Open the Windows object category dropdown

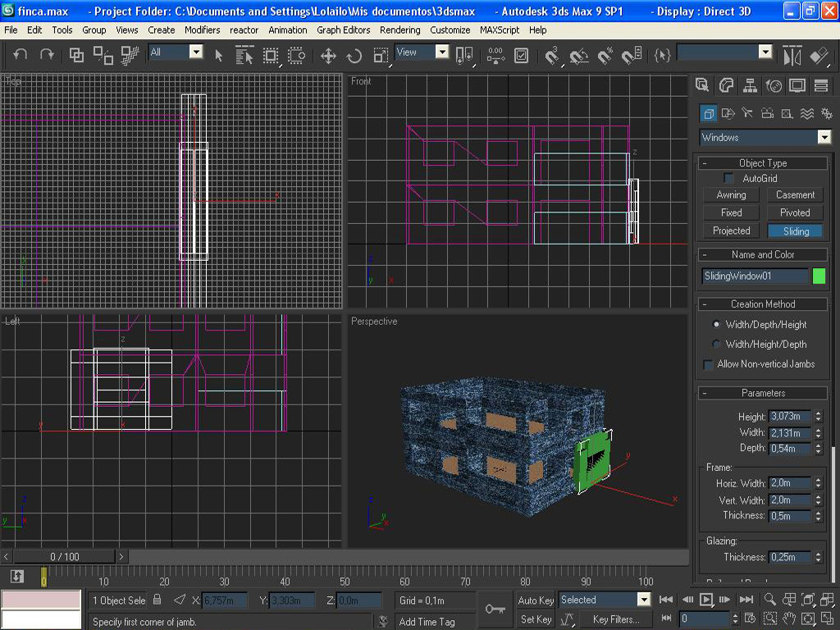point(824,138)
